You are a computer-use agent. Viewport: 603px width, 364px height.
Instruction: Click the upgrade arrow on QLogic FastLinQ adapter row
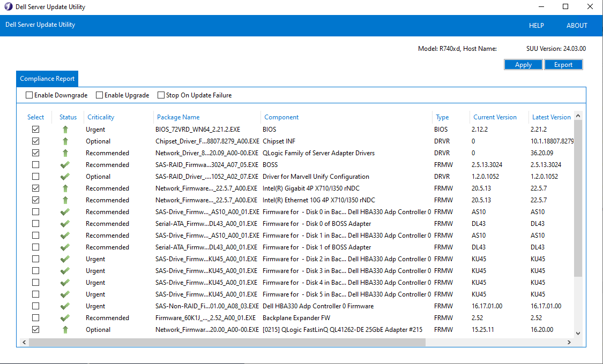65,329
